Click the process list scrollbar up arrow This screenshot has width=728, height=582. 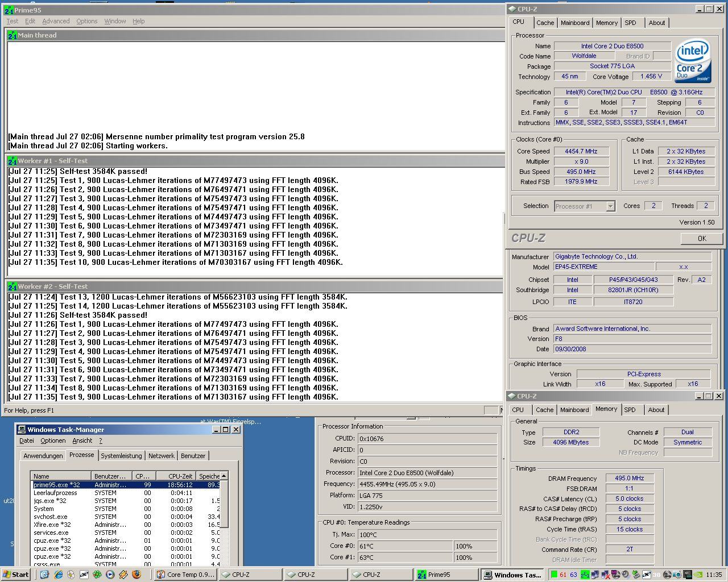(x=224, y=476)
